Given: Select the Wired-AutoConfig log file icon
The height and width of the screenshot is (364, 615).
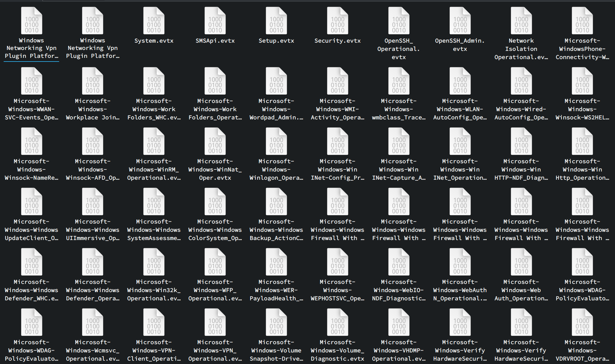Looking at the screenshot, I should (x=521, y=81).
